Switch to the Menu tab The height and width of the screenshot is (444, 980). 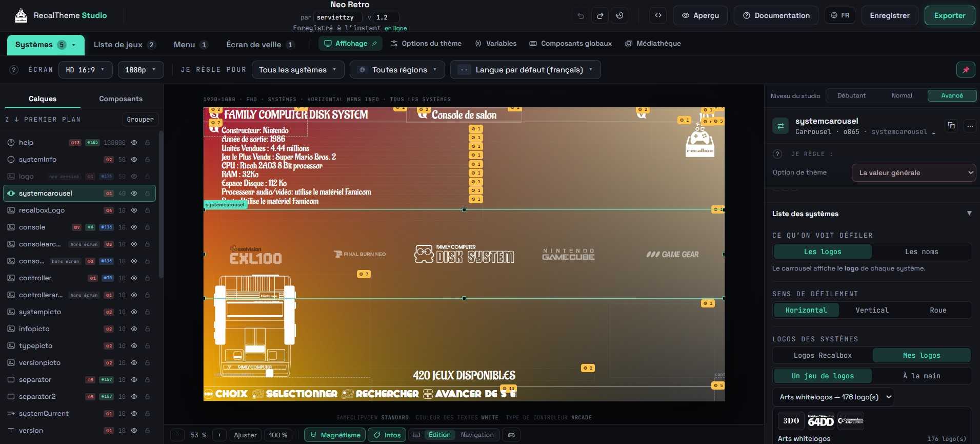191,45
